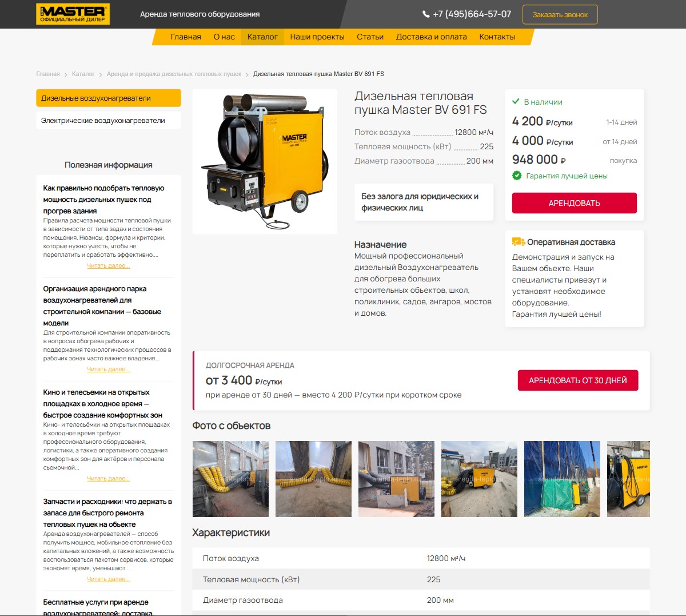This screenshot has height=616, width=686.
Task: Click the Гарантия лучшей цены link
Action: pyautogui.click(x=567, y=176)
